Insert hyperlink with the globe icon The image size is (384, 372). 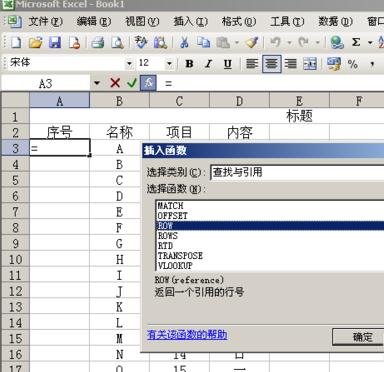[337, 43]
